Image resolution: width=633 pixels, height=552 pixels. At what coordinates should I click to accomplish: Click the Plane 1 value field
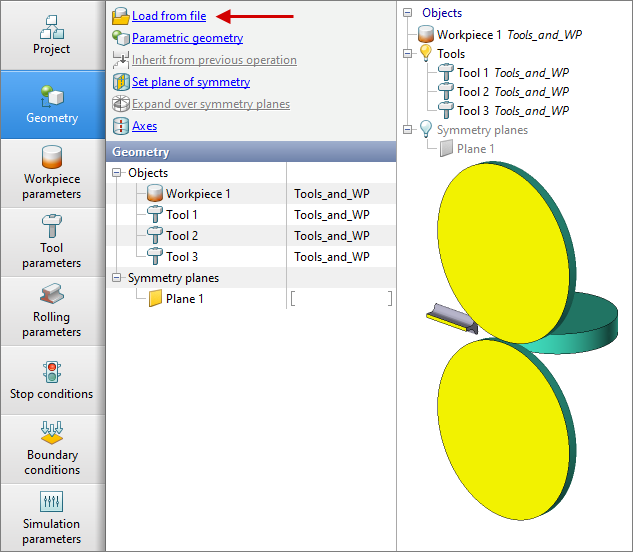click(340, 298)
